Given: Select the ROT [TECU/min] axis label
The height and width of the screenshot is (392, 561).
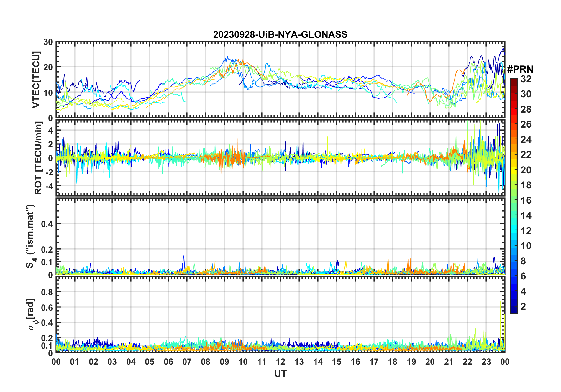Looking at the screenshot, I should point(38,158).
